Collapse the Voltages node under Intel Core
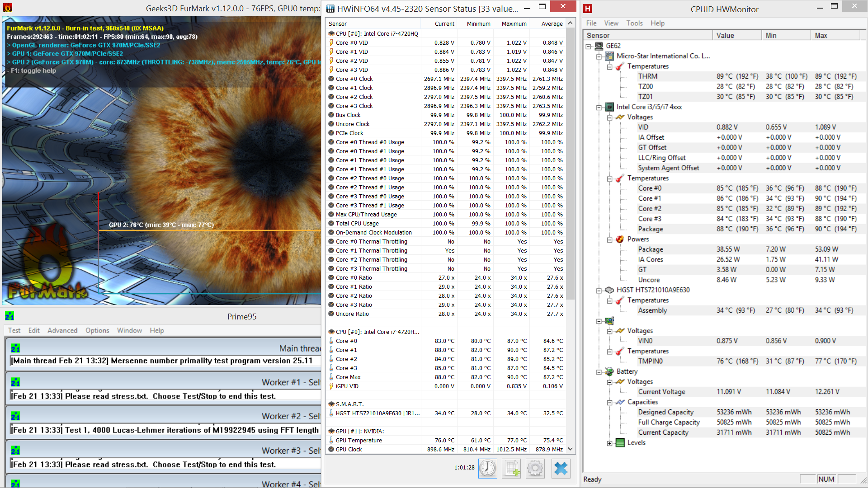The height and width of the screenshot is (488, 868). 609,117
